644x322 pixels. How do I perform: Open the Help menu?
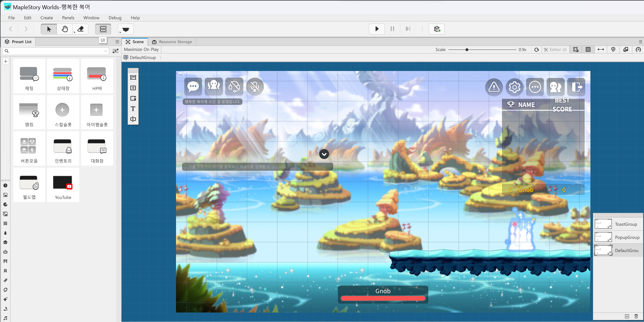135,18
